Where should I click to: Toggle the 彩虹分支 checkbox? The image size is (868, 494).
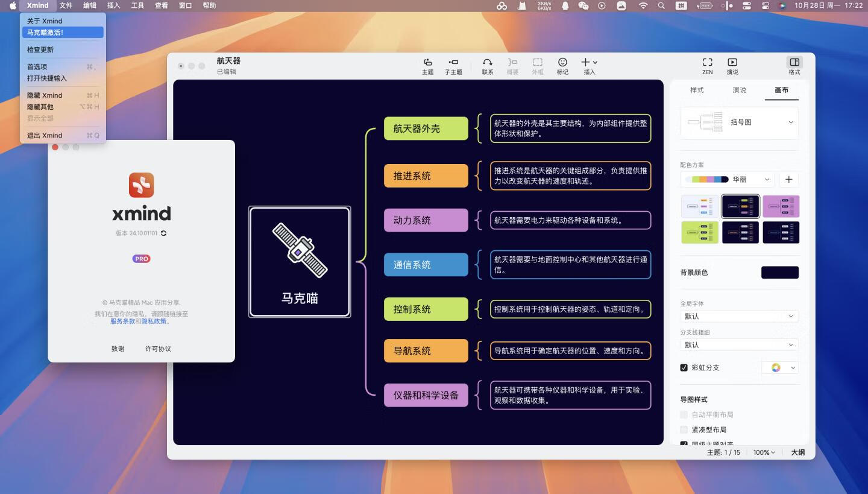coord(684,367)
